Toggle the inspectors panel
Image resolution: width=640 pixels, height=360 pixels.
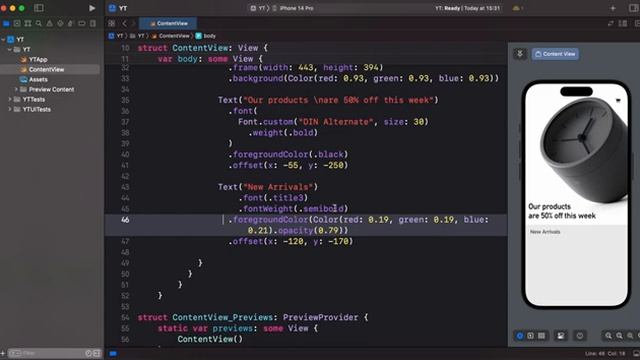(633, 8)
